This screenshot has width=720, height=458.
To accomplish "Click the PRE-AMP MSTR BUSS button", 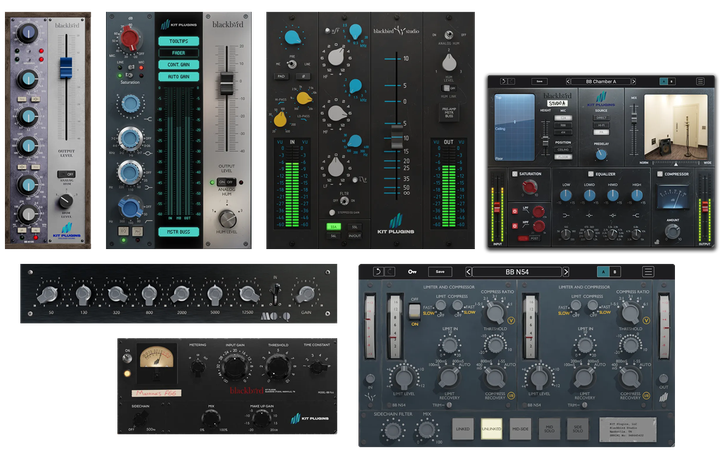I will (x=448, y=113).
